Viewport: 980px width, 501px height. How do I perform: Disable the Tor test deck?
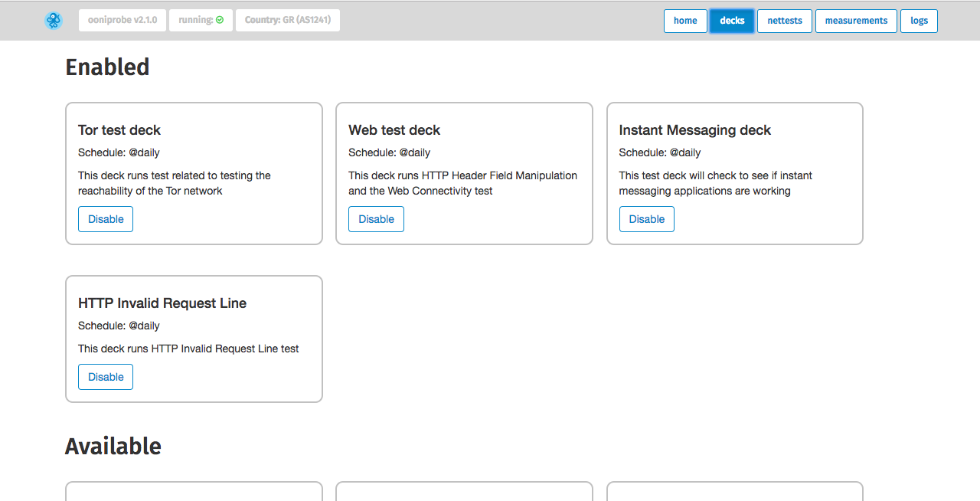coord(105,218)
